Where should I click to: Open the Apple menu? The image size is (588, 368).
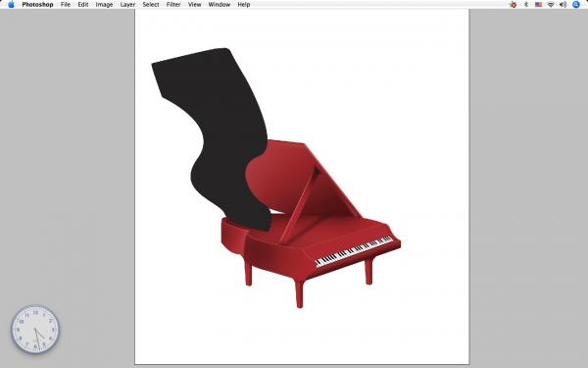click(x=11, y=5)
